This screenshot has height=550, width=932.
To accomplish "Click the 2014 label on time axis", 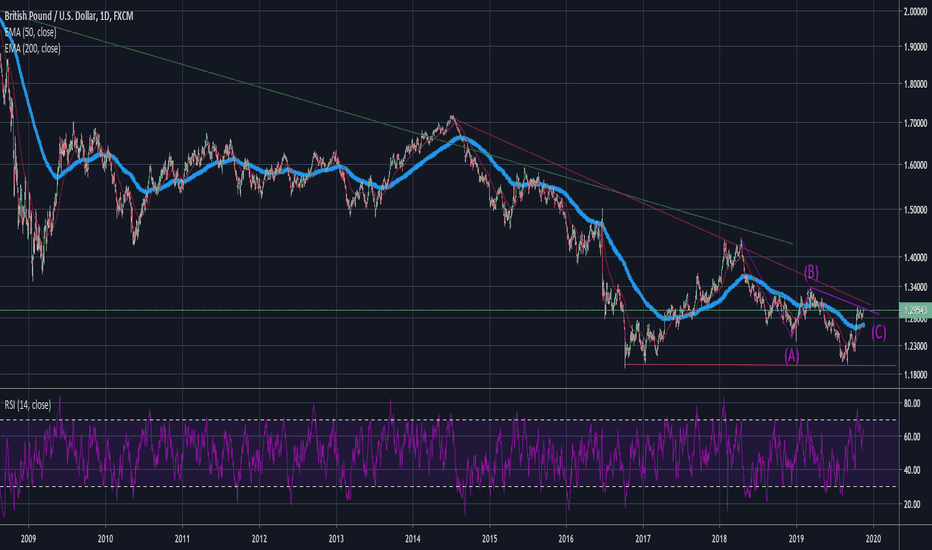I will coord(413,536).
